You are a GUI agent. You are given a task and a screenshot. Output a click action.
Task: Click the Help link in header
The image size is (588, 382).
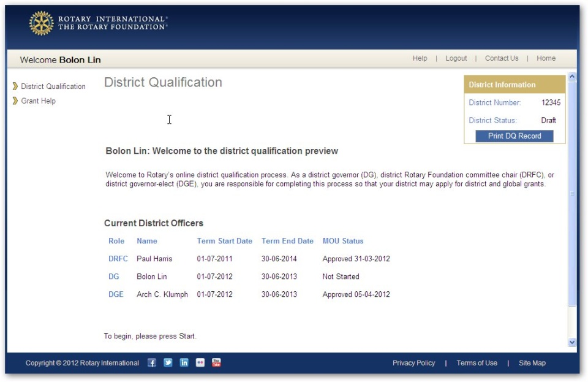pyautogui.click(x=420, y=58)
